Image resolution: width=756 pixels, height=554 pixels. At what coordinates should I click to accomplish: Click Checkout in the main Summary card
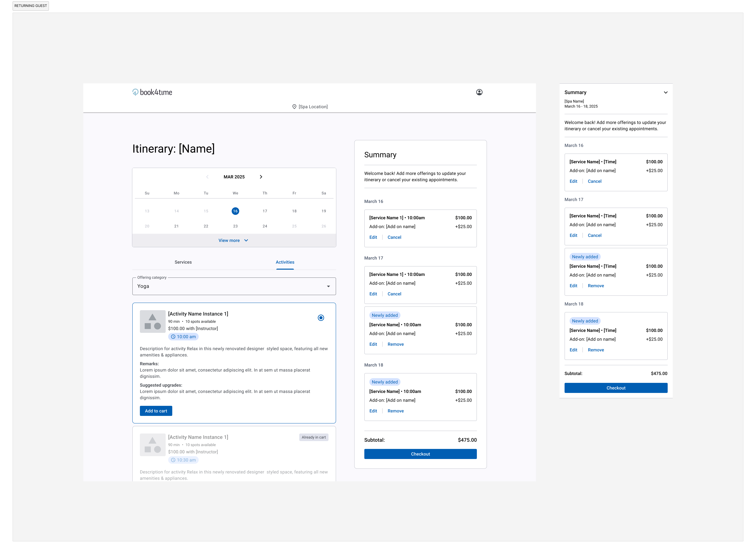tap(420, 454)
